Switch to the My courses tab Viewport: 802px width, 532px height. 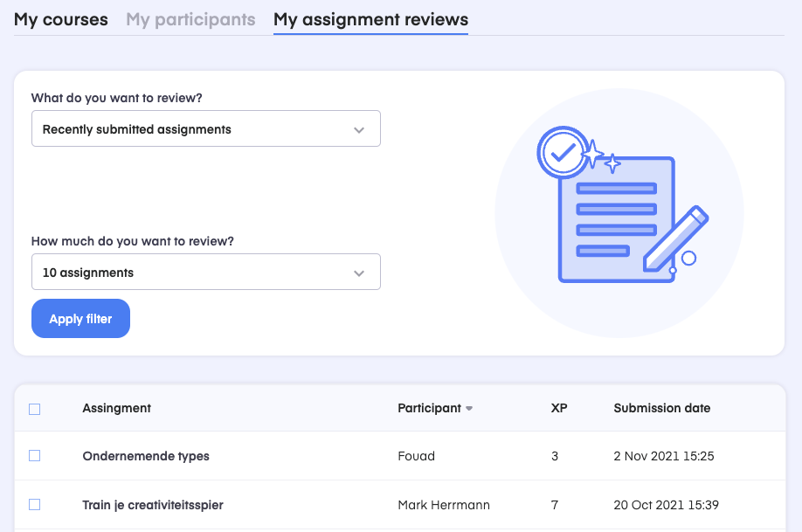coord(61,19)
